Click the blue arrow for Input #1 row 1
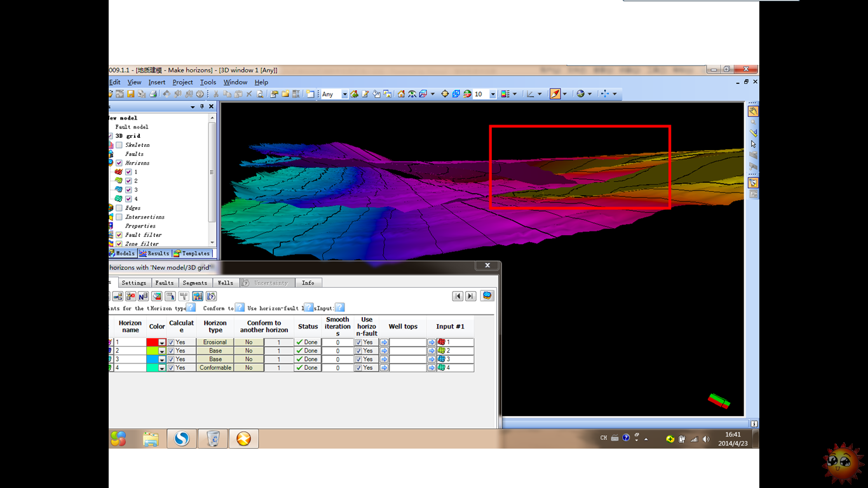 431,342
